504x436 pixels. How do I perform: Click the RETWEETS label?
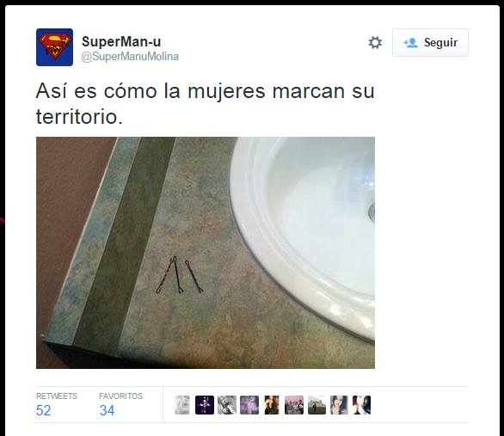click(57, 396)
